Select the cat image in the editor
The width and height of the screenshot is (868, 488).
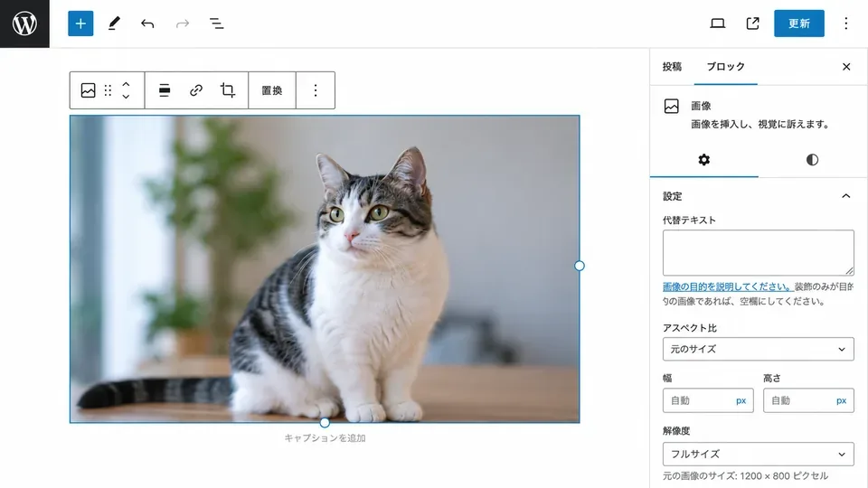click(x=325, y=269)
